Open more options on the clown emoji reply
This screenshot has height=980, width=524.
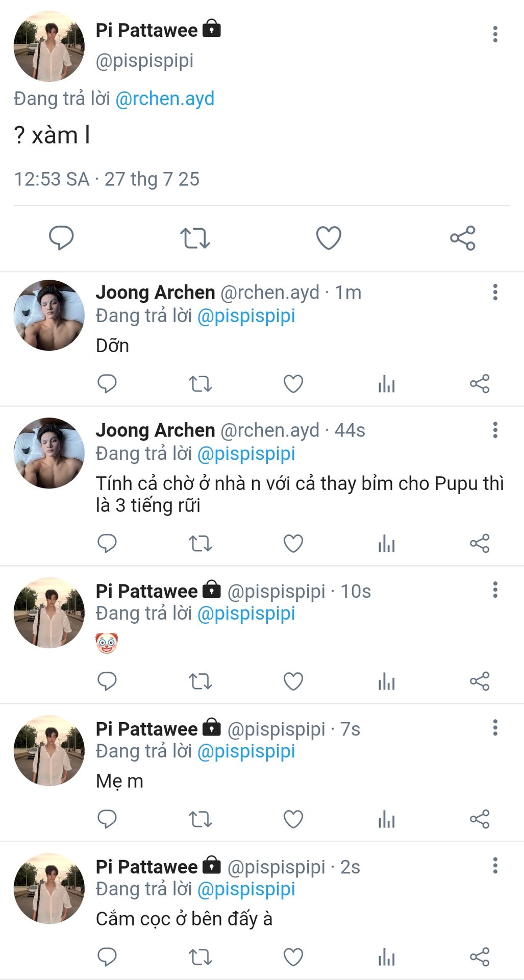[495, 590]
